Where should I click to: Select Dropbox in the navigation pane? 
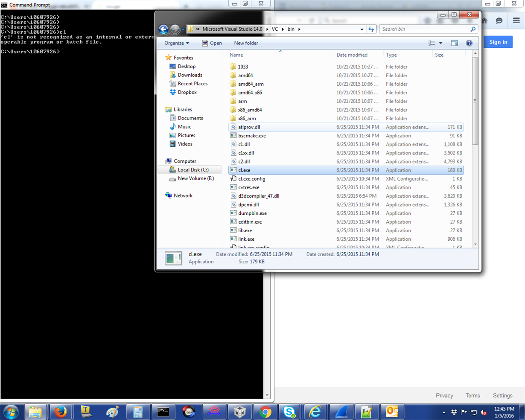click(x=187, y=92)
